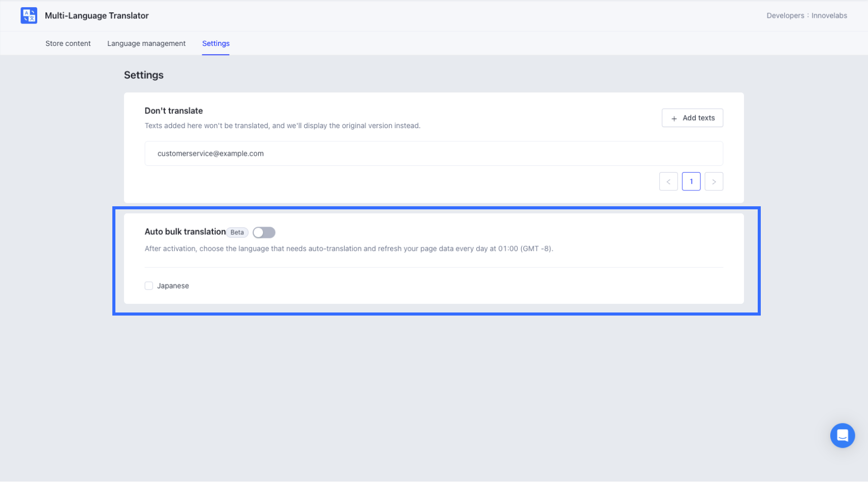
Task: Select the Settings tab
Action: (215, 43)
